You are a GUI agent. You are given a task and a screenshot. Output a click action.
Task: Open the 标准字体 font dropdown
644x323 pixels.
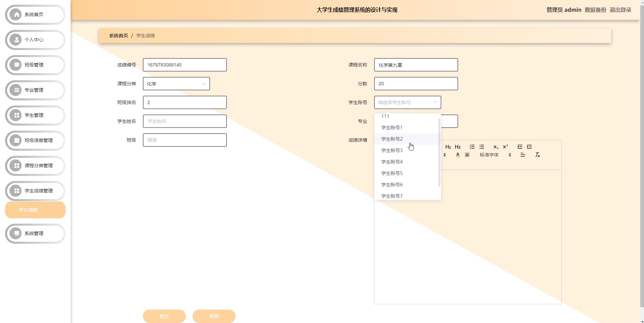click(x=495, y=155)
